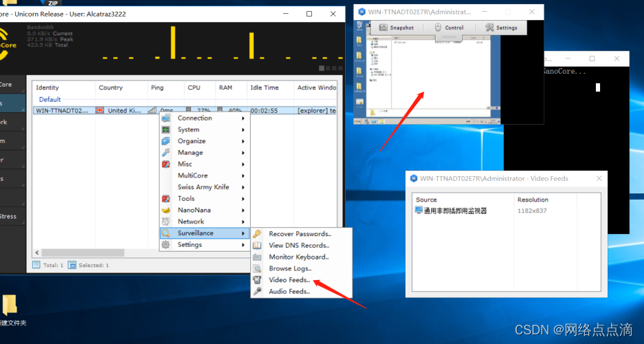Viewport: 644px width, 344px height.
Task: Click the wrench icon beside Manage
Action: 166,153
